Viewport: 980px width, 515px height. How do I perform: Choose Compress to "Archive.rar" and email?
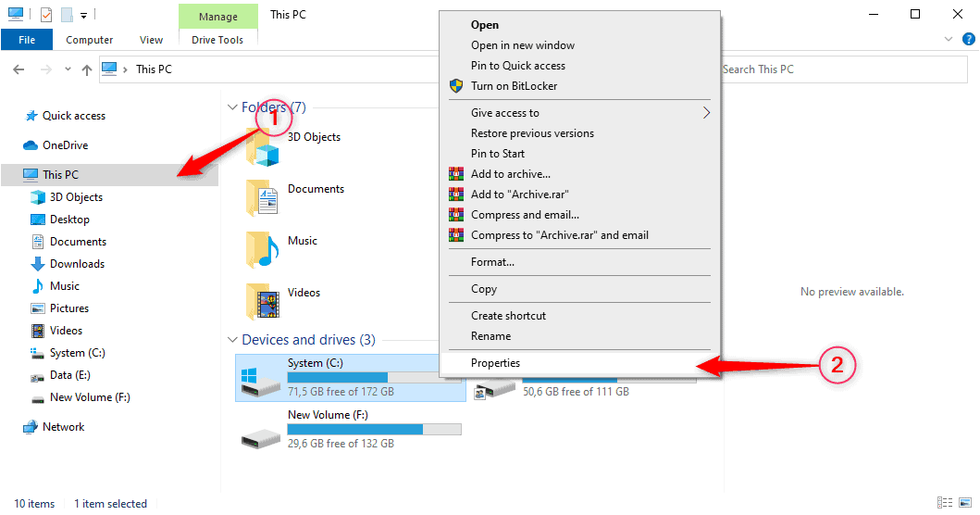[x=560, y=235]
